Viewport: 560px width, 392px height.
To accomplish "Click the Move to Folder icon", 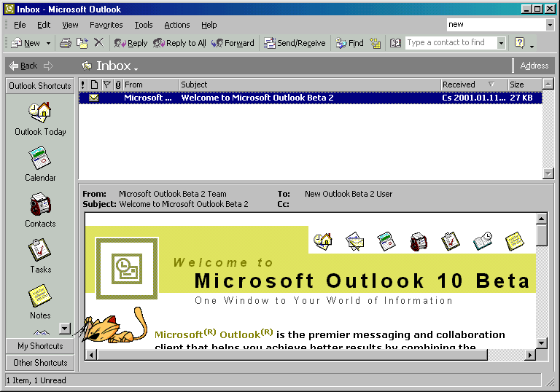I will (x=82, y=43).
